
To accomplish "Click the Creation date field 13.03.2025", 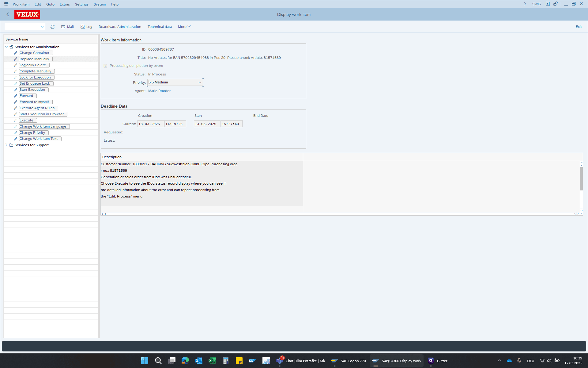I will 150,124.
